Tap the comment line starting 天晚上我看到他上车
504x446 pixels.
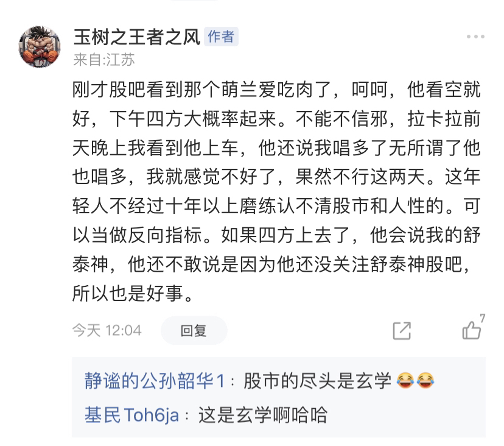click(276, 148)
